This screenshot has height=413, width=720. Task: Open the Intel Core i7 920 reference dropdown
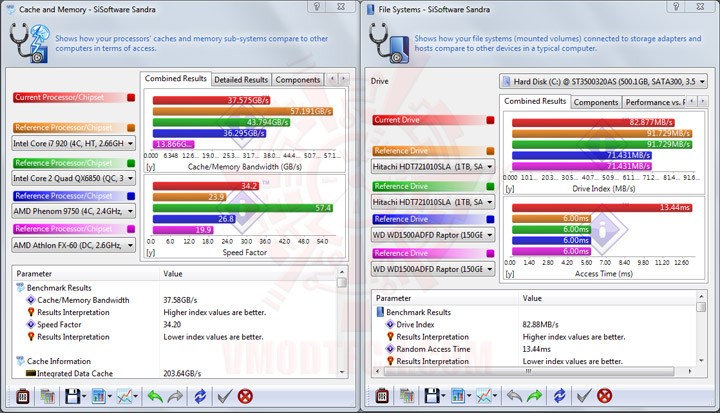73,144
